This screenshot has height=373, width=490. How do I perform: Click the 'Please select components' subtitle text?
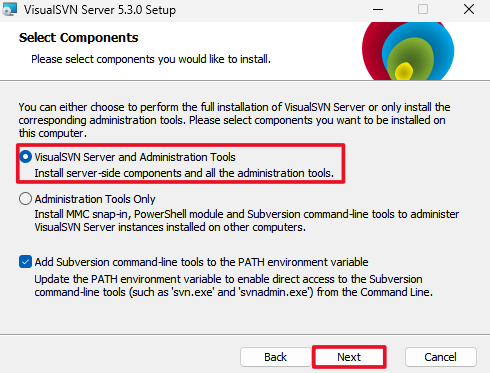(151, 59)
